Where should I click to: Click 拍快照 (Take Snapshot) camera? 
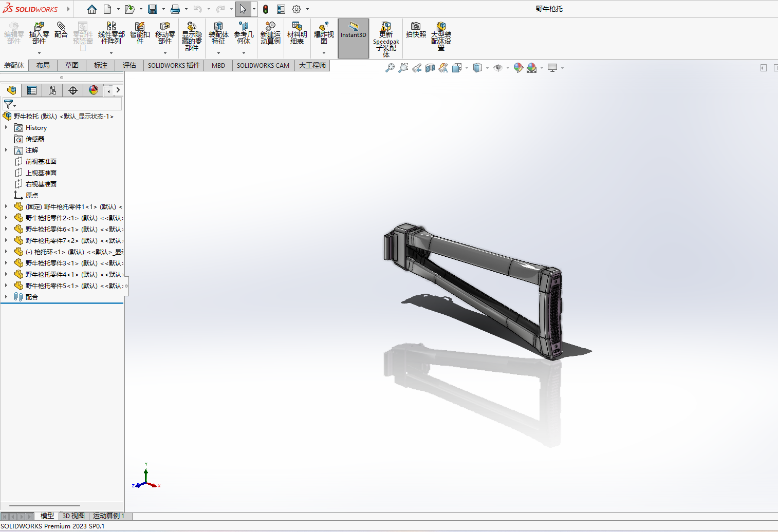[416, 30]
